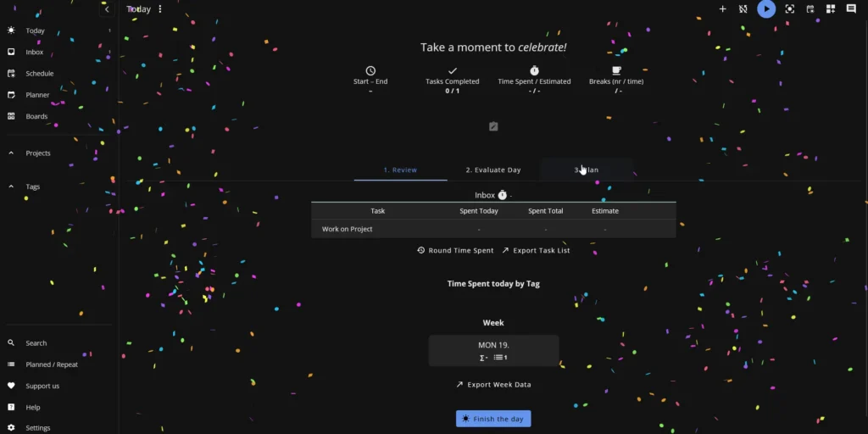Toggle the notes panel icon
This screenshot has width=868, height=434.
tap(851, 9)
